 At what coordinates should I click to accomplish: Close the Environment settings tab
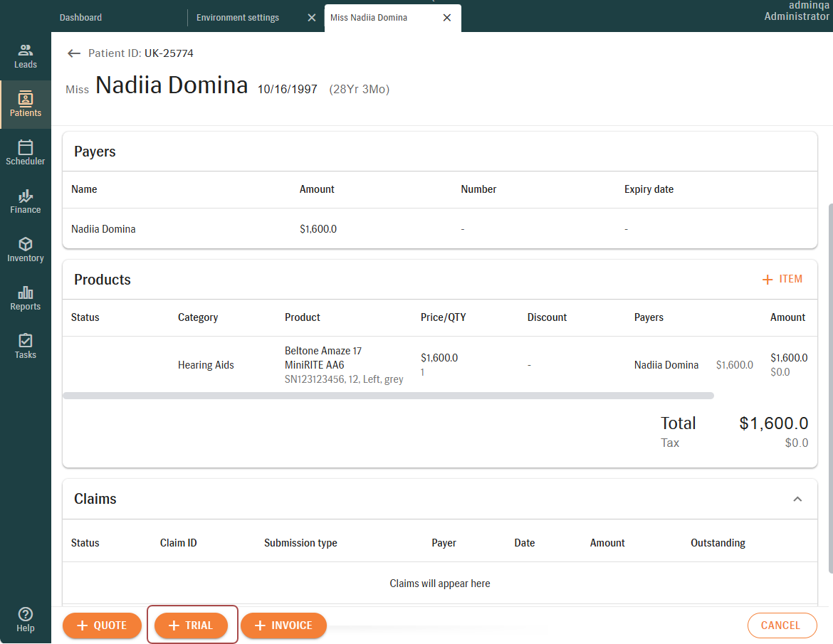(312, 18)
